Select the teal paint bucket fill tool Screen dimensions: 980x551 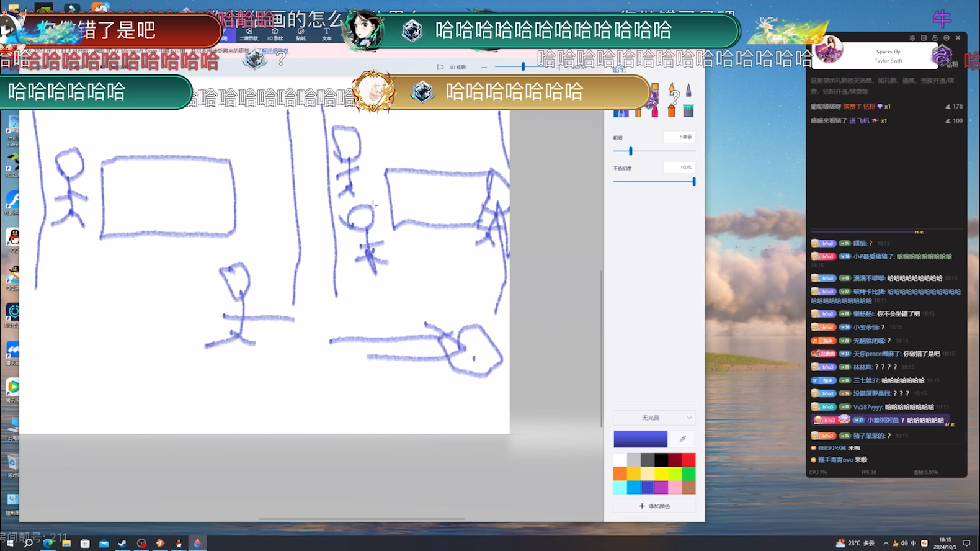tap(688, 111)
